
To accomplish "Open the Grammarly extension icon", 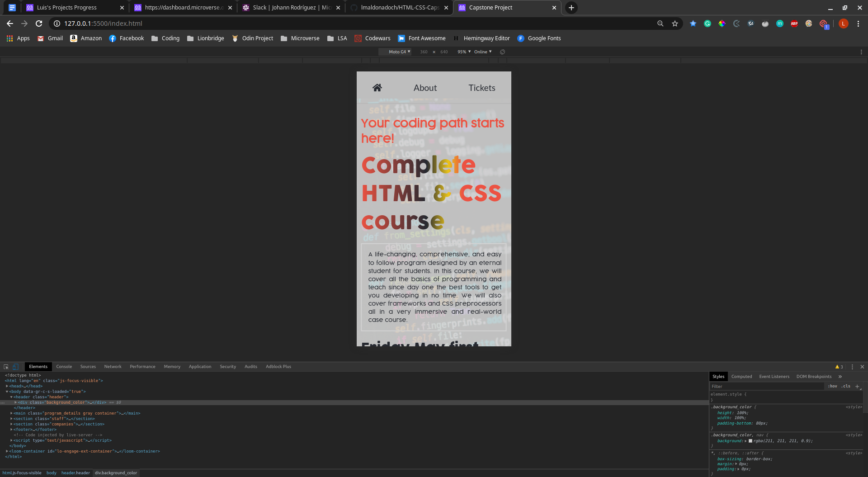I will click(x=708, y=24).
